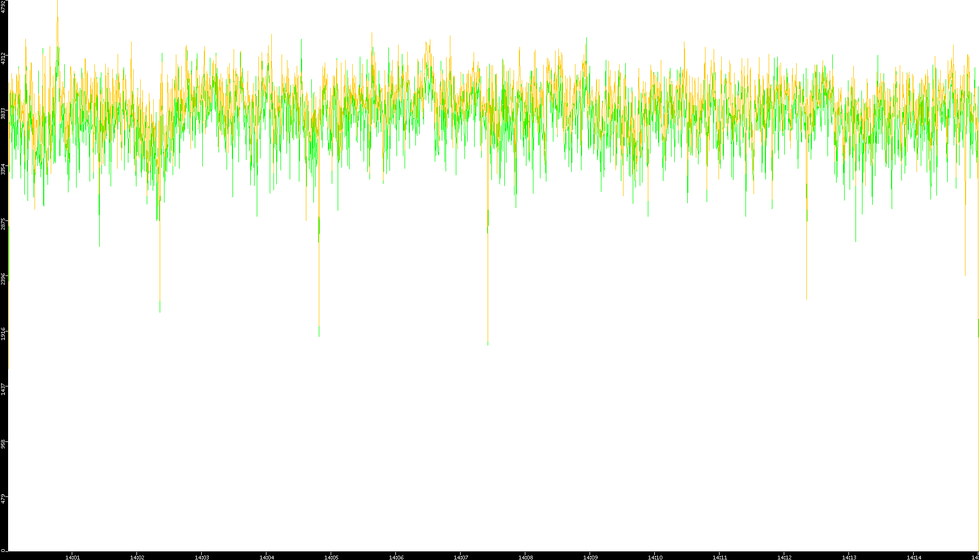Select the 14:02 label on the time axis

coord(137,557)
